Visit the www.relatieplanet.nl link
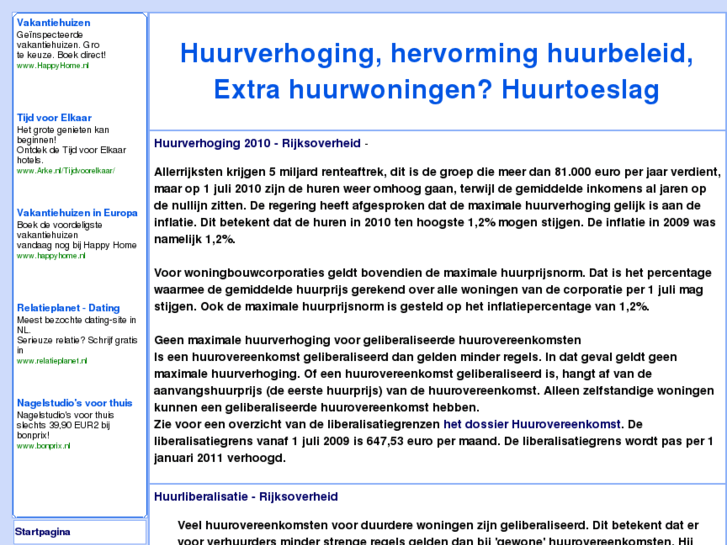 pyautogui.click(x=52, y=361)
